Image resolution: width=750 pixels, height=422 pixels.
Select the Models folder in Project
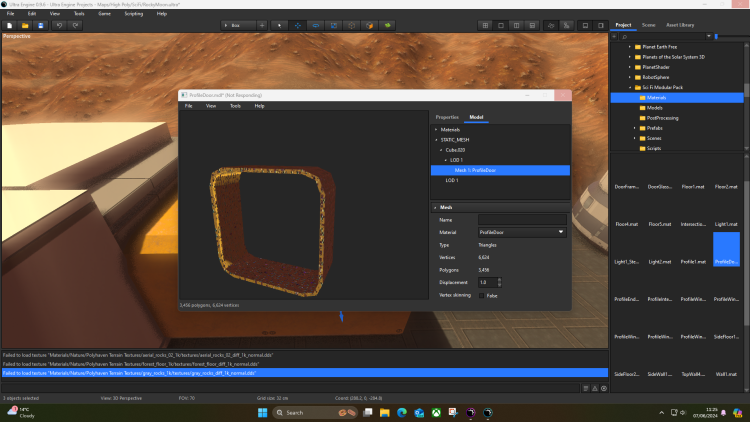(656, 108)
